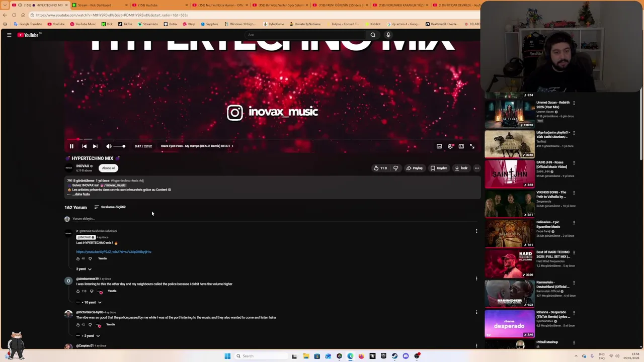644x362 pixels.
Task: Seek on the red video progress bar
Action: 272,139
